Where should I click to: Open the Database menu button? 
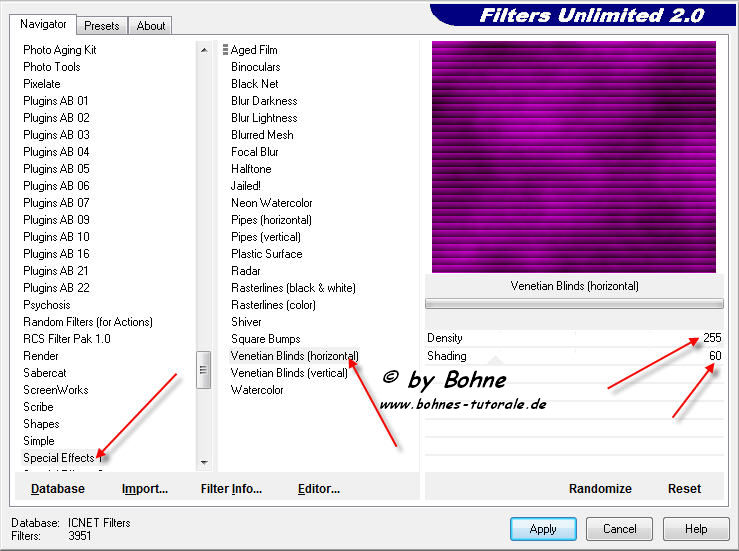58,489
